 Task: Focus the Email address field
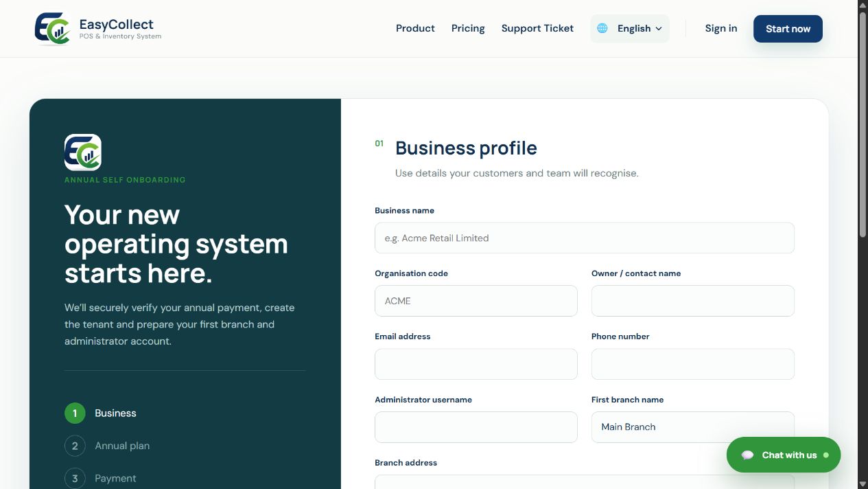pos(476,364)
